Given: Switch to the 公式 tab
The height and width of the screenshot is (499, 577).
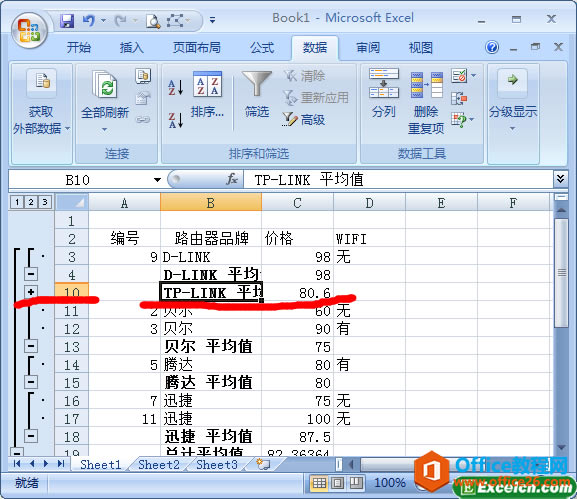Looking at the screenshot, I should pos(262,47).
